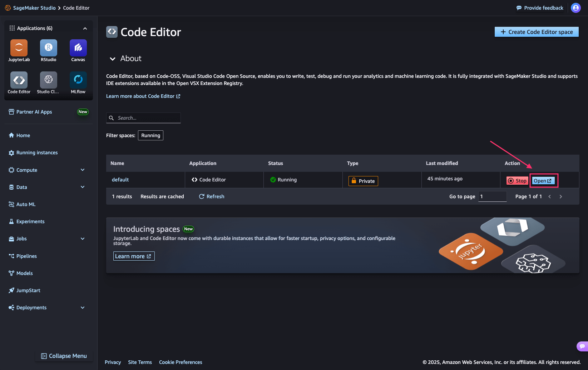Click SageMaker Studio breadcrumb

(34, 8)
